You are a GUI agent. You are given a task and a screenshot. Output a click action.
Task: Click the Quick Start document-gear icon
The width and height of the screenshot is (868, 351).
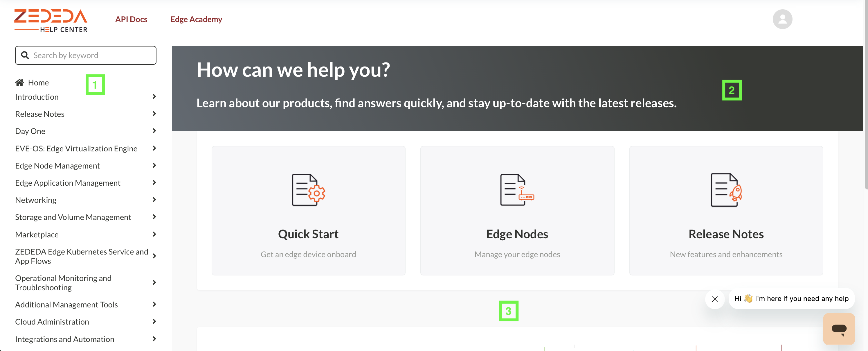point(308,190)
